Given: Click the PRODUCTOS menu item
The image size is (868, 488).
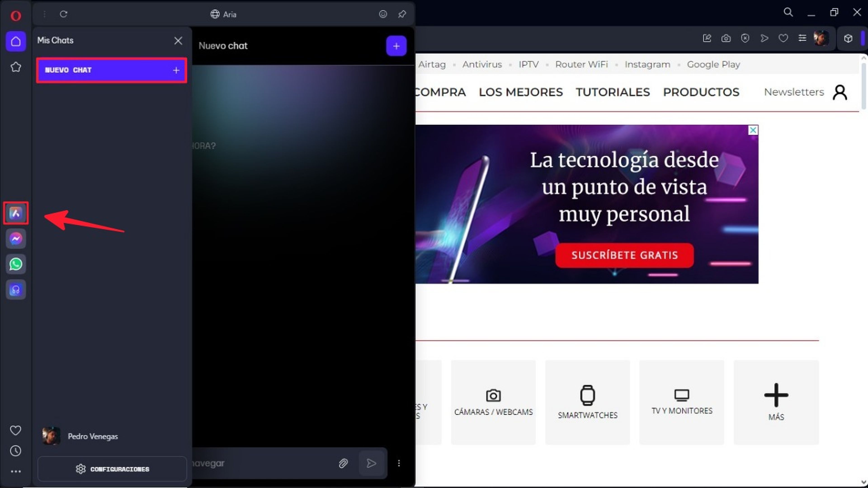Looking at the screenshot, I should [701, 92].
